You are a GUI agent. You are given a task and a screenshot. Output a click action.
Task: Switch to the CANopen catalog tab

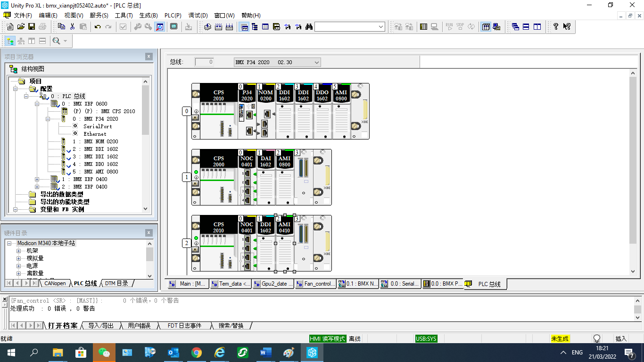55,283
